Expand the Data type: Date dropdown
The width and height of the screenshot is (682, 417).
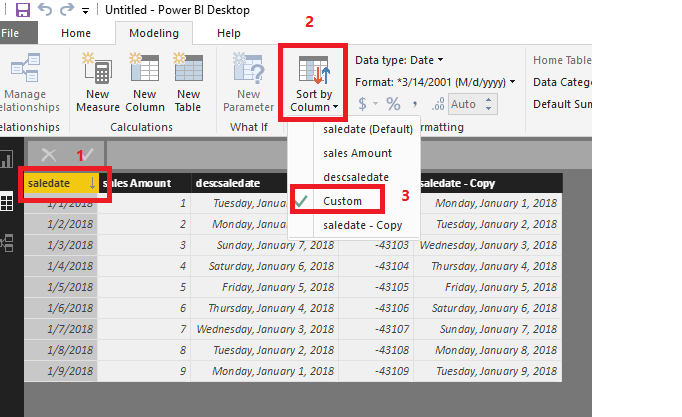[399, 60]
